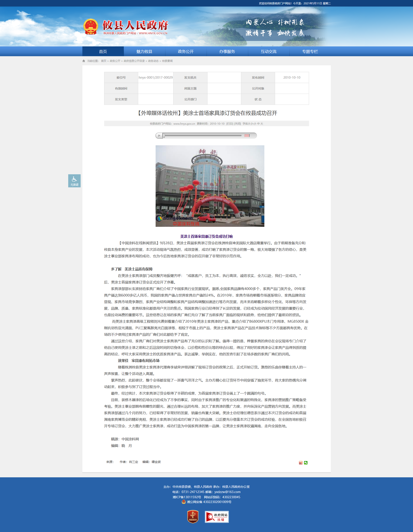Click the 稿源：中国涂料网 line
Viewport: 413px width, 532px height.
point(125,439)
